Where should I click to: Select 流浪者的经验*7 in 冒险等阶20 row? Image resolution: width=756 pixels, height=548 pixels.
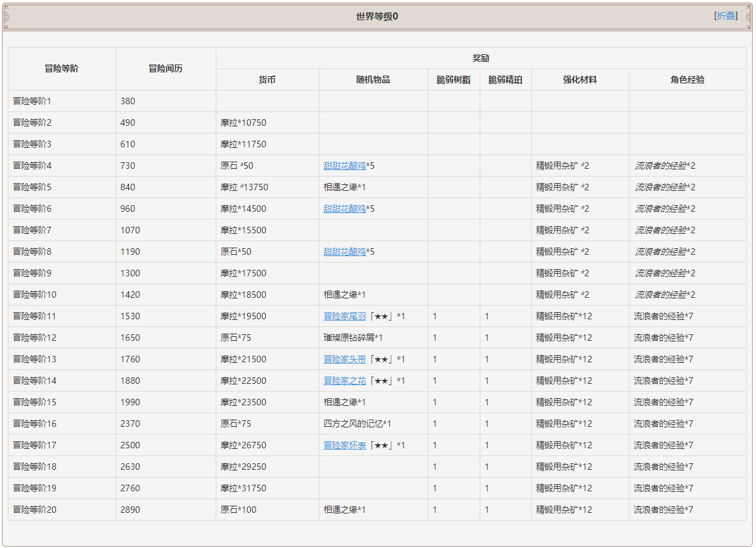663,510
